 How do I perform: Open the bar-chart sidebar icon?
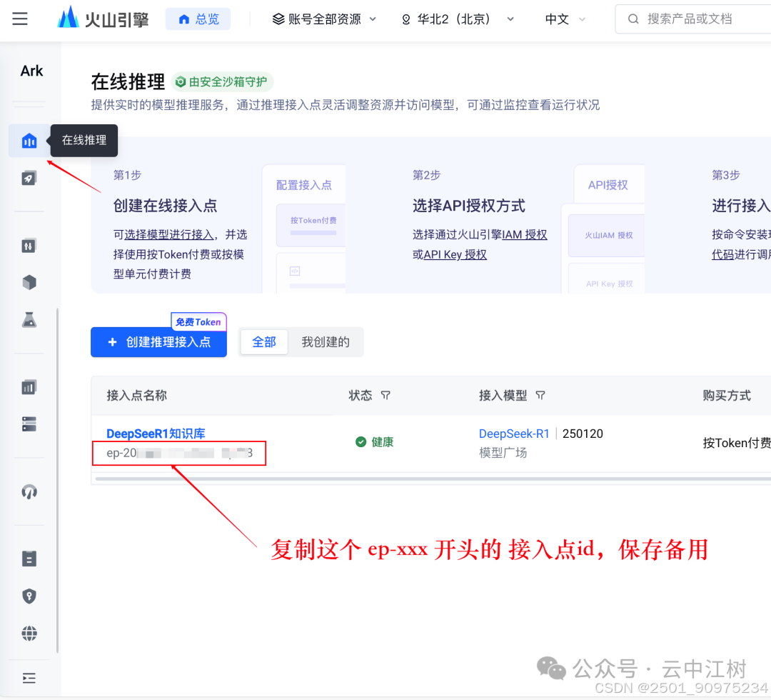pyautogui.click(x=29, y=387)
